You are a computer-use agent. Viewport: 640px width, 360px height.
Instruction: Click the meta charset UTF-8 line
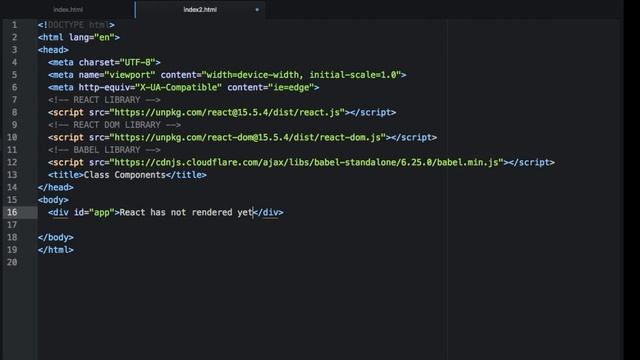pos(104,62)
